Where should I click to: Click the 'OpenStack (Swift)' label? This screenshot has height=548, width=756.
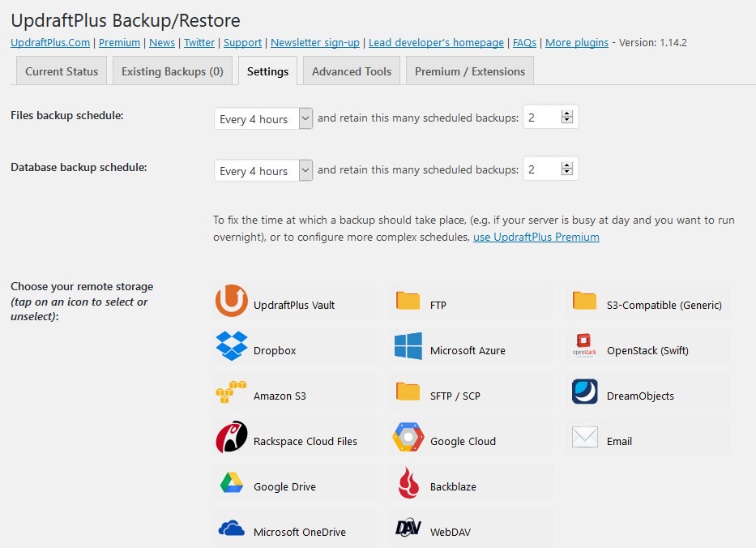point(647,351)
